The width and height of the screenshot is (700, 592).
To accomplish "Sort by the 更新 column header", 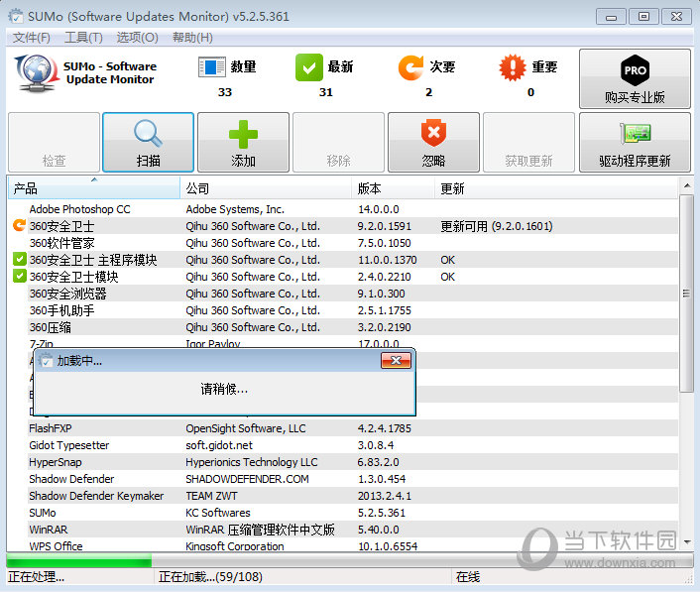I will (556, 188).
